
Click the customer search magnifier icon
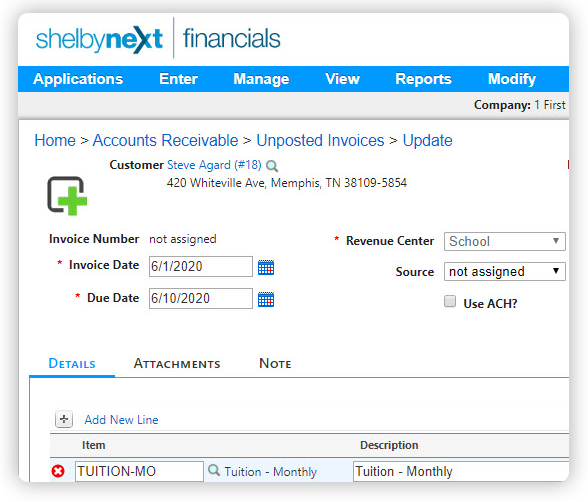tap(272, 166)
